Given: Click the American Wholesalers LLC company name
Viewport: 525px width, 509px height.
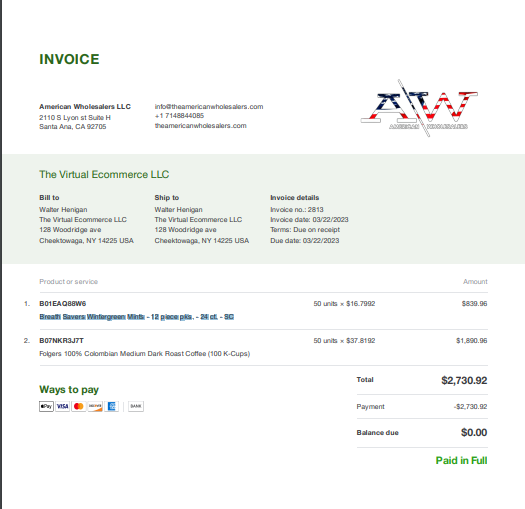Looking at the screenshot, I should pyautogui.click(x=85, y=106).
